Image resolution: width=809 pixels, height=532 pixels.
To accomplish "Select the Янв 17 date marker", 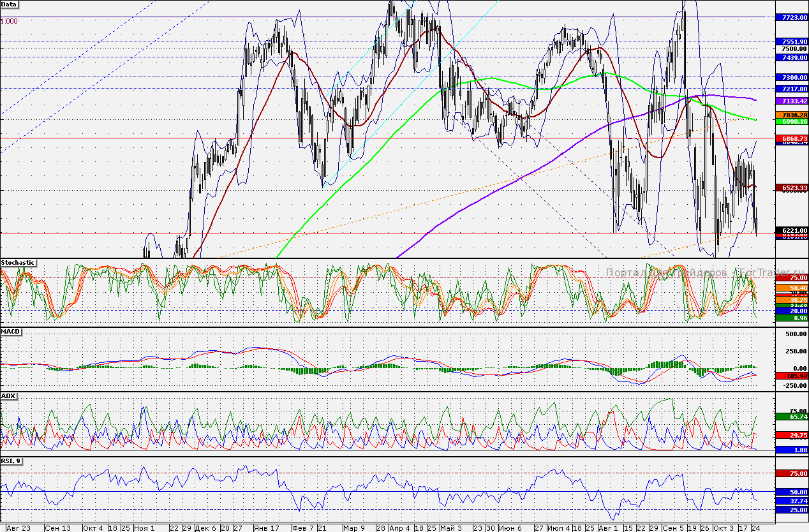I will click(267, 528).
